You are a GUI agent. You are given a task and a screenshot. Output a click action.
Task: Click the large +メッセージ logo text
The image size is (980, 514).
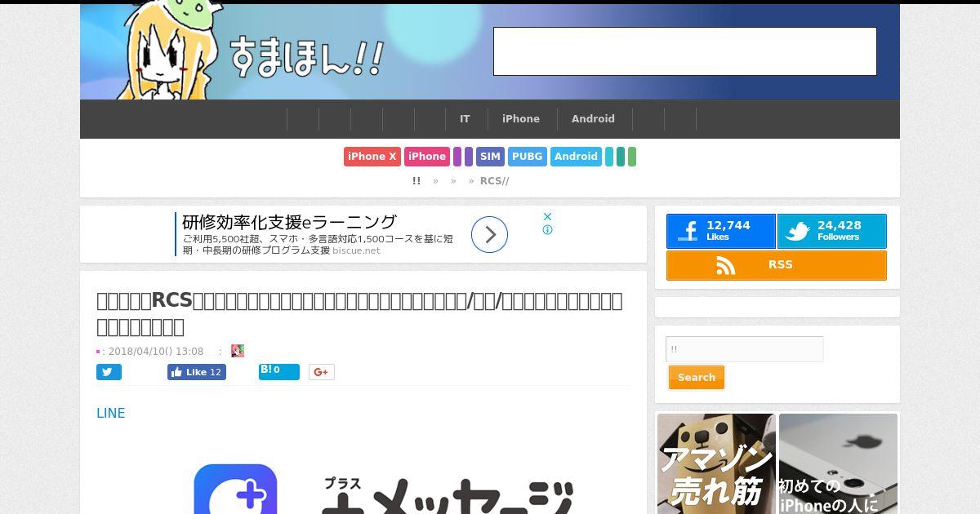[448, 495]
